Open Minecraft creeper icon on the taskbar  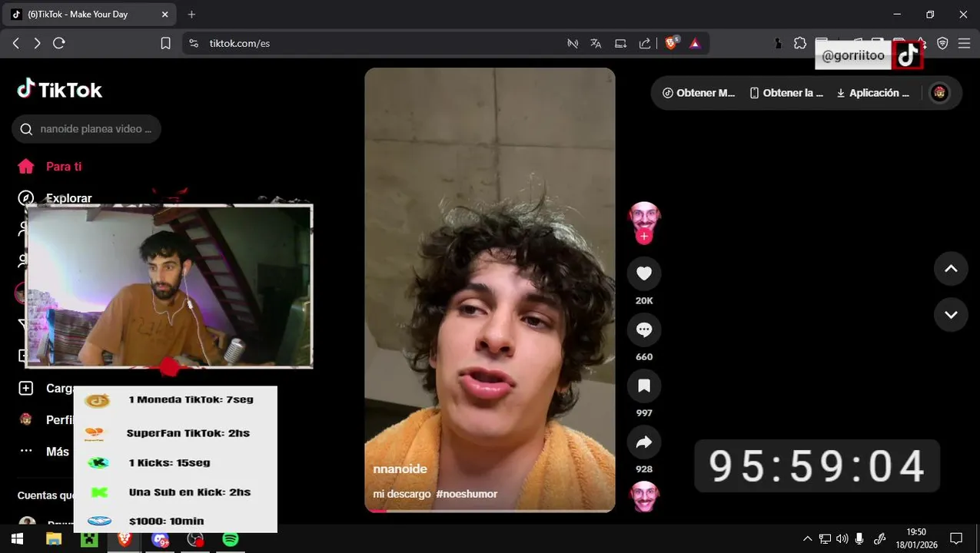[x=89, y=539]
